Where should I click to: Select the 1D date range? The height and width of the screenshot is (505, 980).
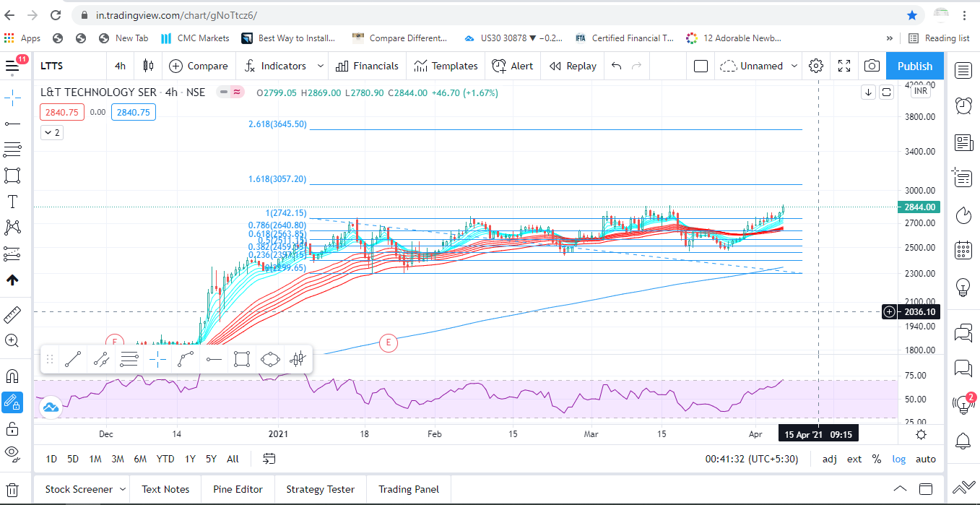[x=51, y=459]
